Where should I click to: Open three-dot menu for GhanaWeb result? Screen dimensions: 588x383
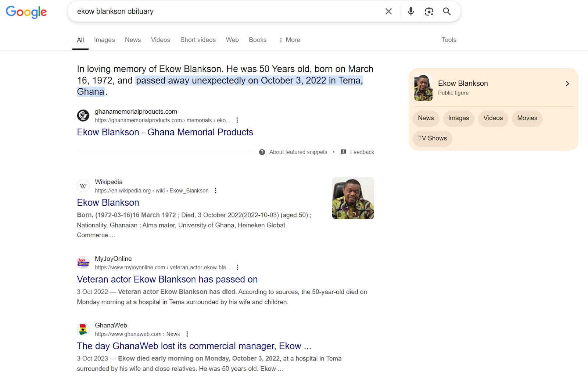tap(187, 334)
